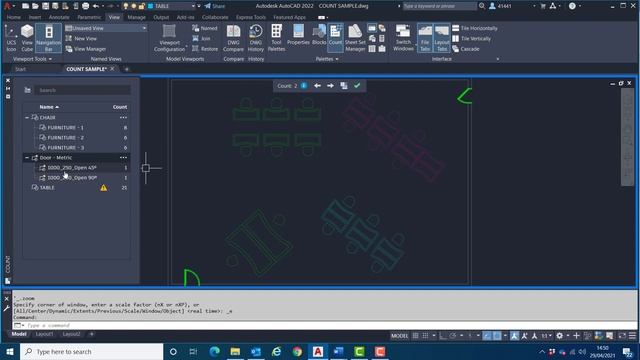Open File Explorer from taskbar
Screen dimensions: 640x360
235,351
